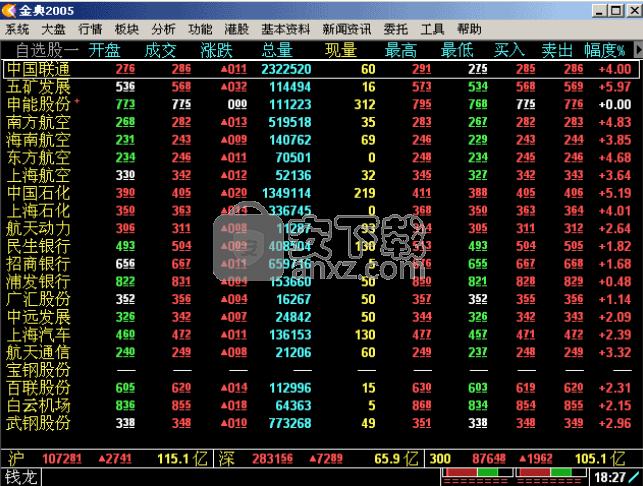Image resolution: width=643 pixels, height=486 pixels.
Task: Select the 上海航空 stock row
Action: [x=321, y=175]
